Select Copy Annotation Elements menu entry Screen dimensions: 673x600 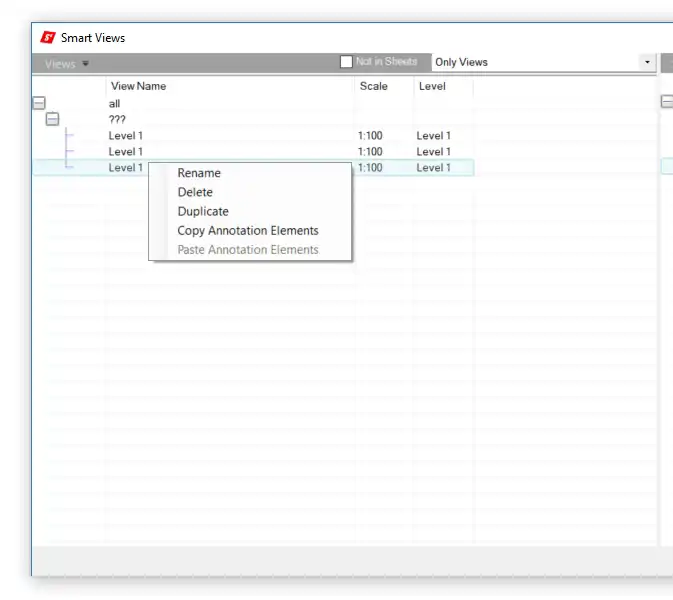(248, 231)
